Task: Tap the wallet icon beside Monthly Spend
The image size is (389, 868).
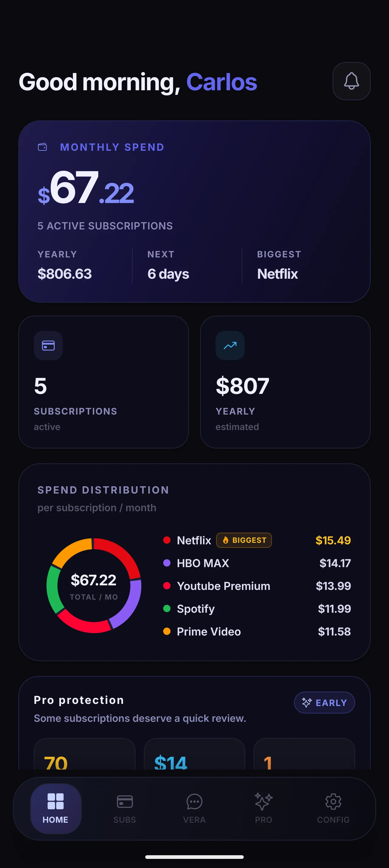Action: coord(43,147)
